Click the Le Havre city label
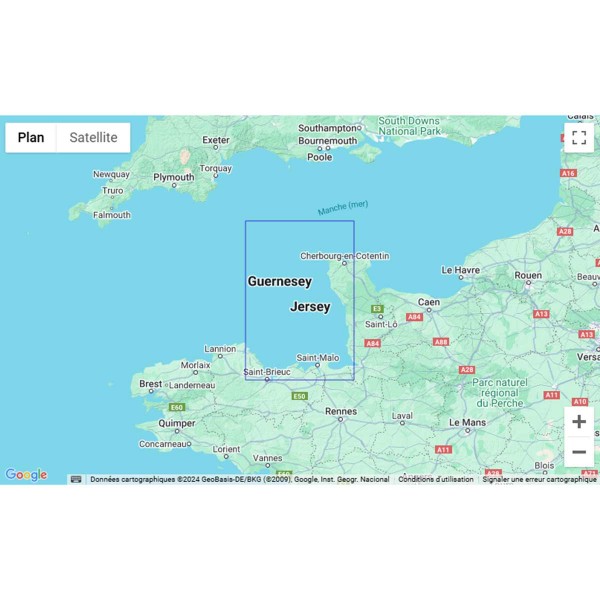 tap(461, 270)
